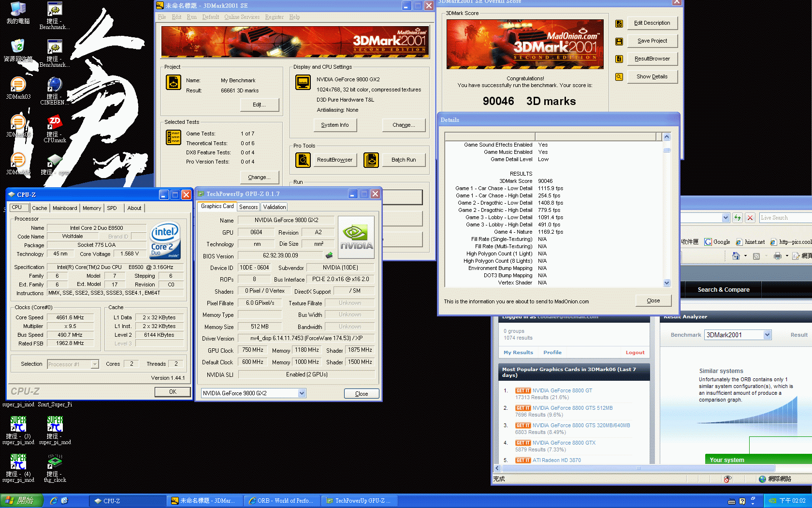Open the Benchmark 3DMark2001 dropdown in ORB
Image resolution: width=812 pixels, height=508 pixels.
[767, 335]
